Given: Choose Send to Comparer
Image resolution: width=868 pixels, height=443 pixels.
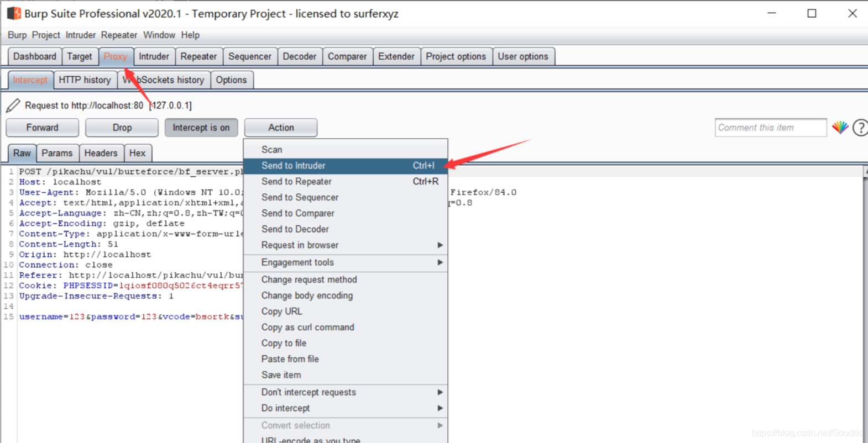Looking at the screenshot, I should coord(346,213).
